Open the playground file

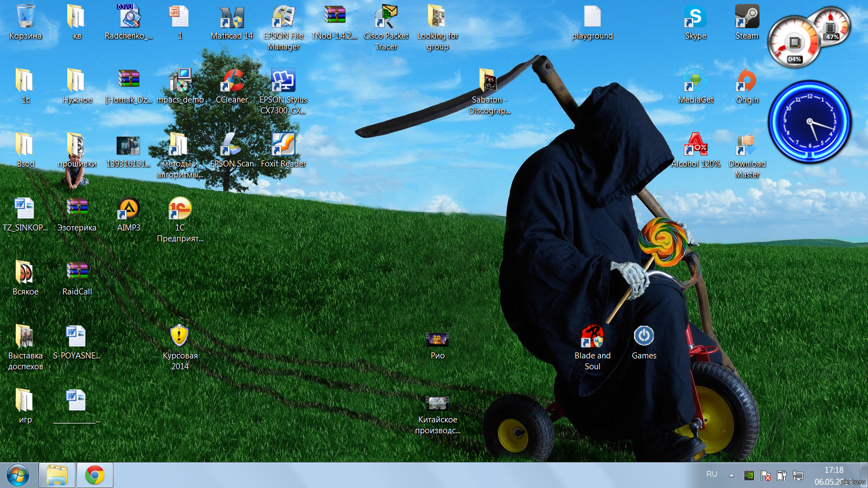pyautogui.click(x=592, y=23)
